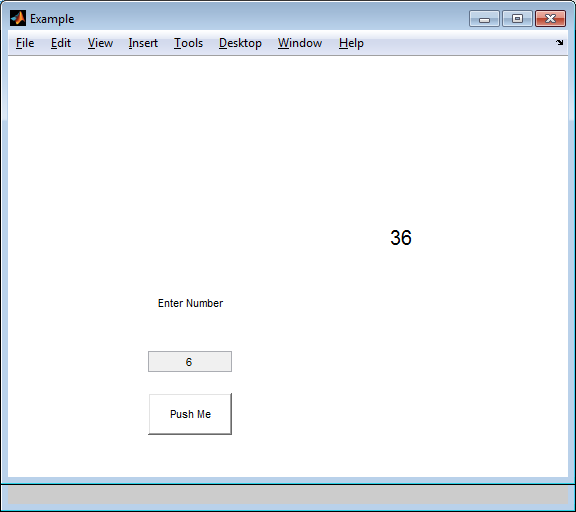Maximize the Example window
The width and height of the screenshot is (576, 512).
517,19
